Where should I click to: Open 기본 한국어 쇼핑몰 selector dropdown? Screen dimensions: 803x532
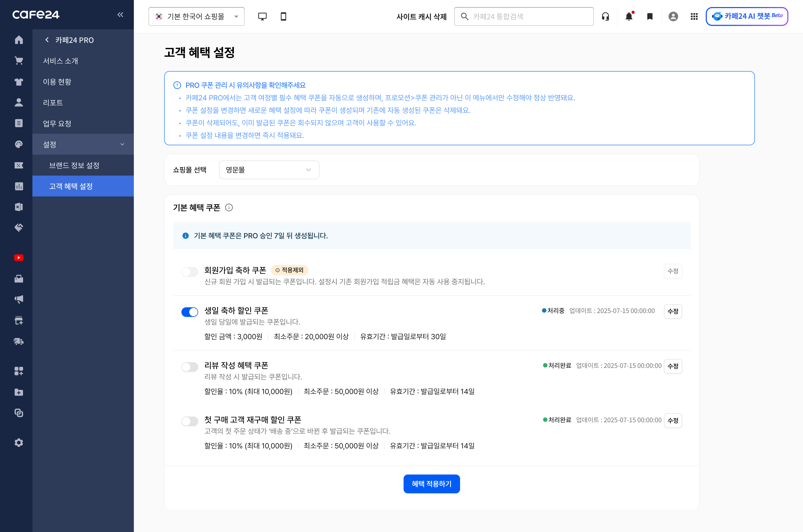pyautogui.click(x=196, y=16)
